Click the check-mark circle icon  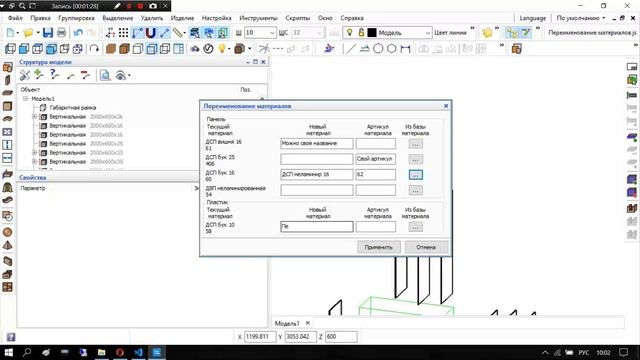coord(208,49)
